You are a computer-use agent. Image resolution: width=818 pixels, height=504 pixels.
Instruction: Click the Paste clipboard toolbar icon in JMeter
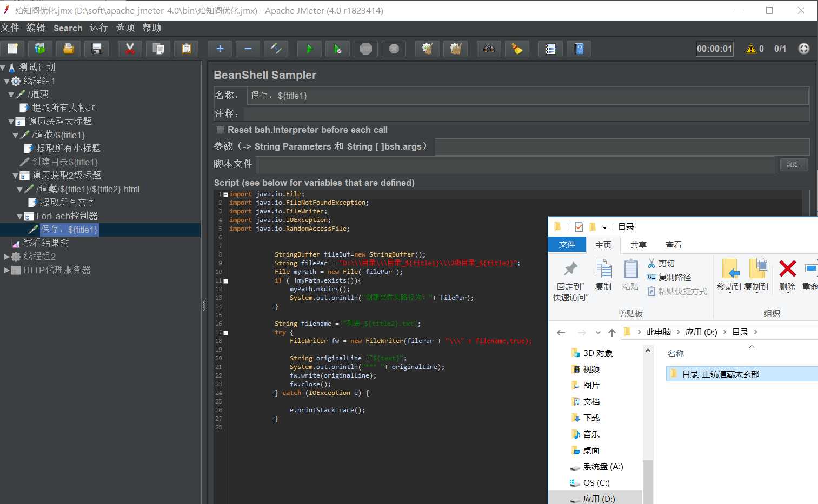pyautogui.click(x=187, y=49)
